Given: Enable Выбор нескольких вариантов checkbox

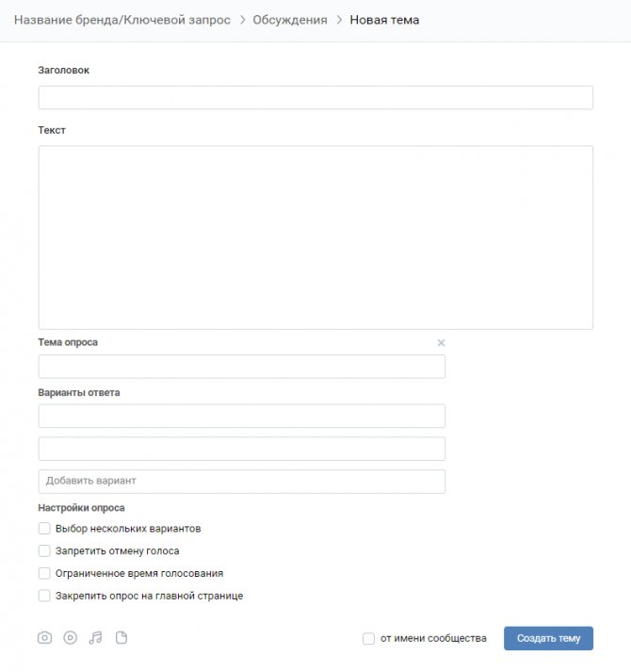Looking at the screenshot, I should 44,529.
